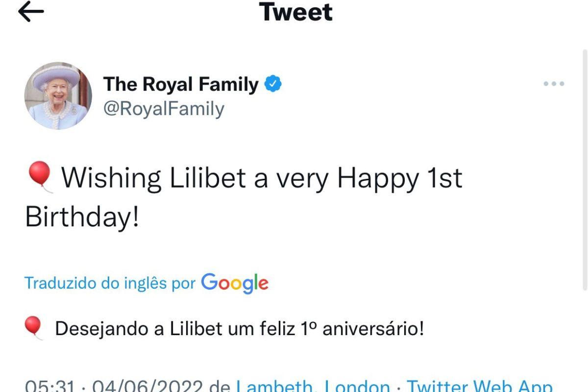Click the word 'Wishing' in the tweet
The height and width of the screenshot is (392, 588).
(x=111, y=178)
